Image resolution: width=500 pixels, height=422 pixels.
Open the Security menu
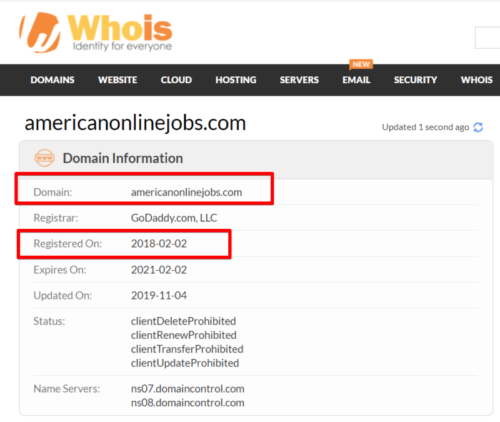pos(415,80)
